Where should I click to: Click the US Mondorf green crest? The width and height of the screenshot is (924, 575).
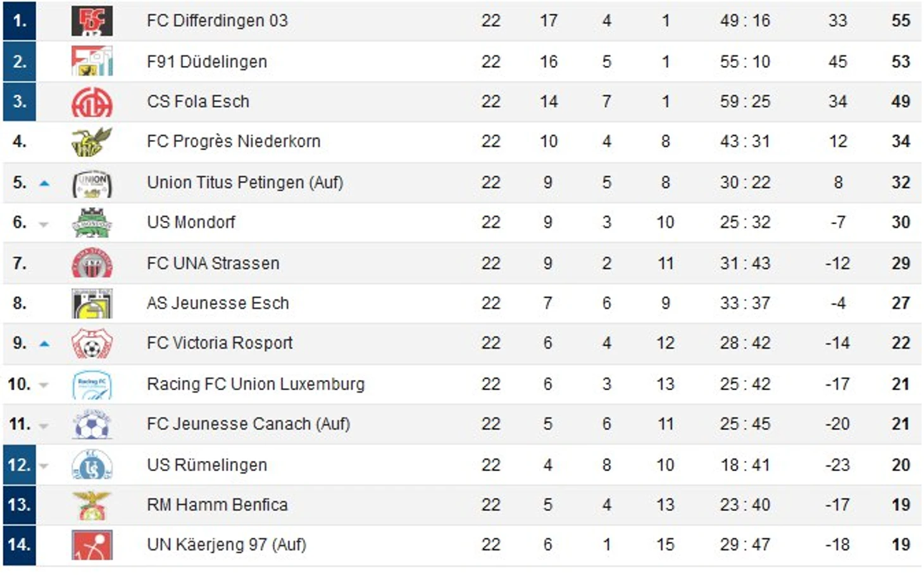pyautogui.click(x=92, y=223)
